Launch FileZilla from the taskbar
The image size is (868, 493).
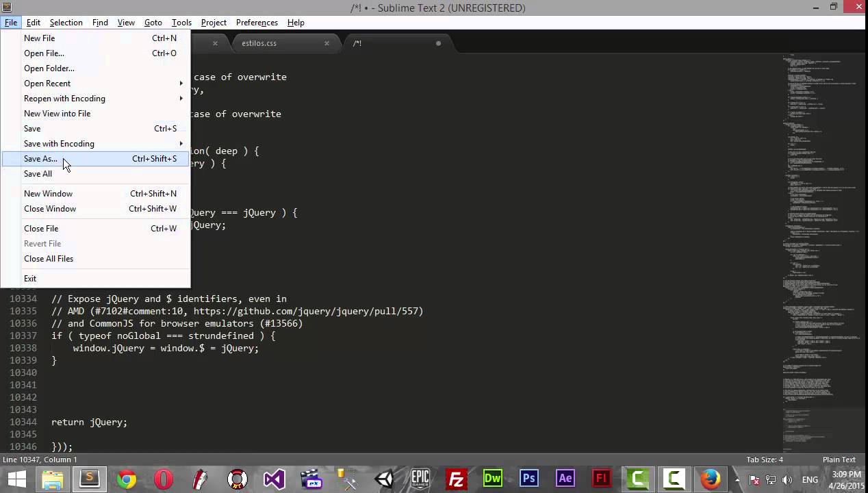(457, 479)
